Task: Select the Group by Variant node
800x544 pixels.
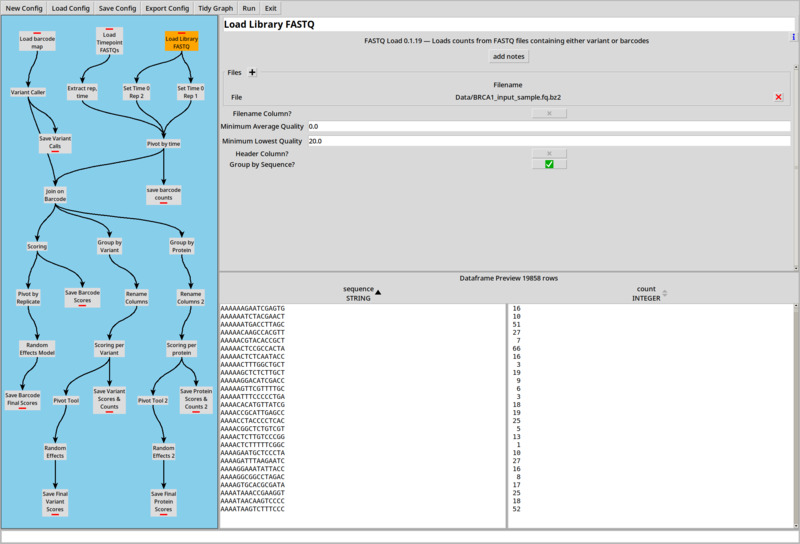Action: pos(109,246)
